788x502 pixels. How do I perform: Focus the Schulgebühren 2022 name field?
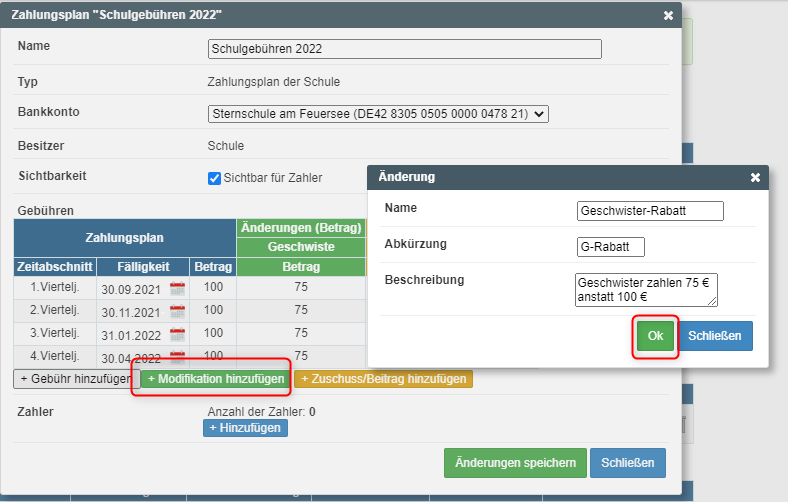tap(405, 49)
